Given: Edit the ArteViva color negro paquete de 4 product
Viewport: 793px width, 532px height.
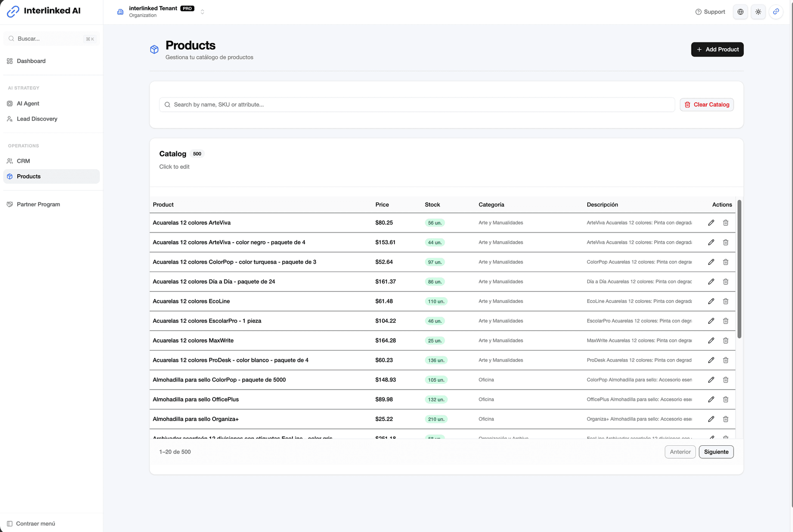Looking at the screenshot, I should pos(711,242).
